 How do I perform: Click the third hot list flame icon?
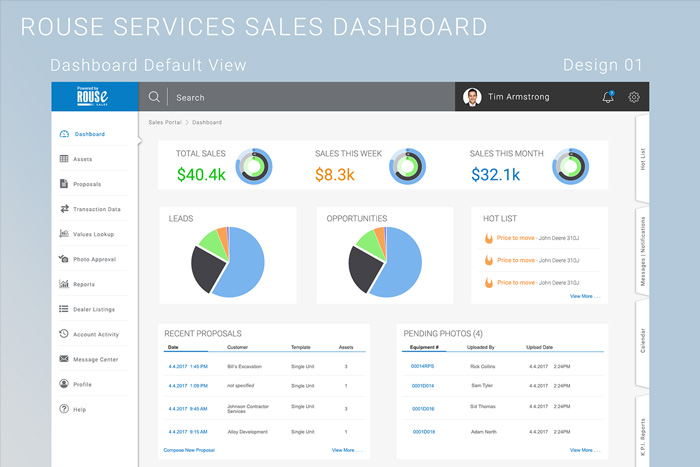click(x=489, y=283)
